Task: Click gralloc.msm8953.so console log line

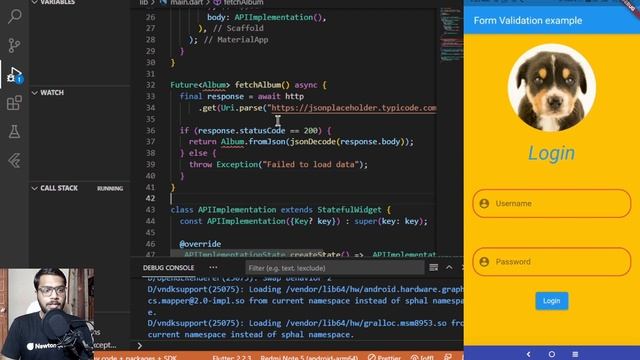Action: point(305,323)
